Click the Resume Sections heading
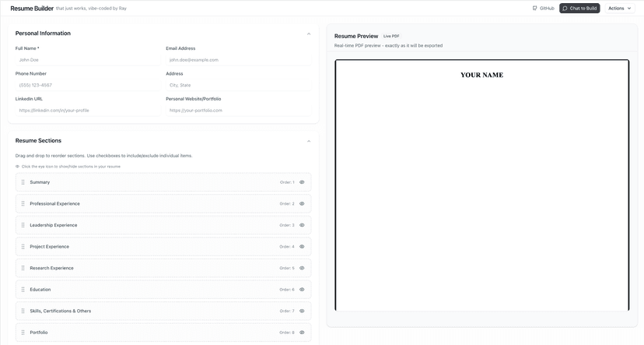 point(38,141)
